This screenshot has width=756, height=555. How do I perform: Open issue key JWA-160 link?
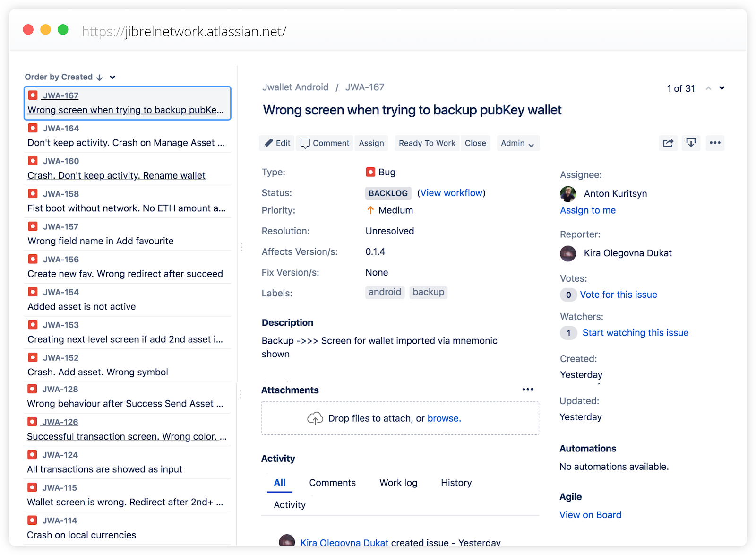point(61,161)
